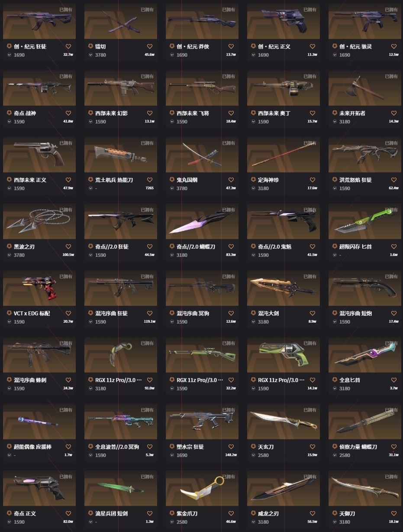Toggle favorite heart for 混沌大剑

[313, 313]
